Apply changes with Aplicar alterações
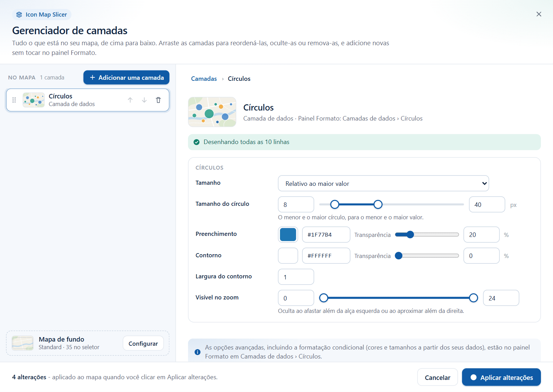553x392 pixels. (501, 377)
